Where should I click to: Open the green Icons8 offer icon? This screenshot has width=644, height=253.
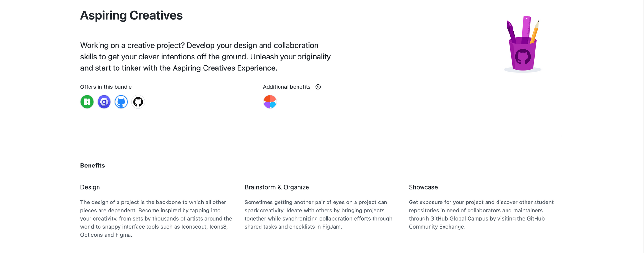(87, 102)
